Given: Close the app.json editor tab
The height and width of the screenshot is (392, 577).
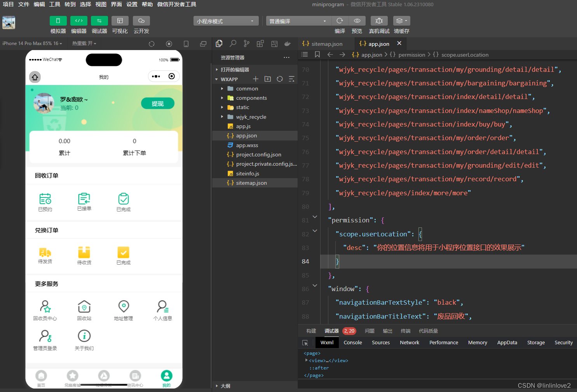Looking at the screenshot, I should coord(399,43).
